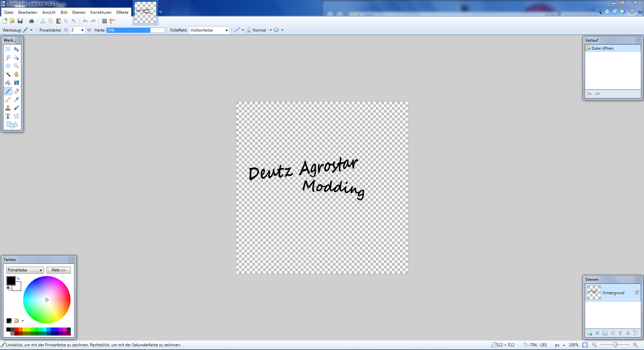Toggle the pixel grid display
The image size is (644, 350).
point(105,21)
